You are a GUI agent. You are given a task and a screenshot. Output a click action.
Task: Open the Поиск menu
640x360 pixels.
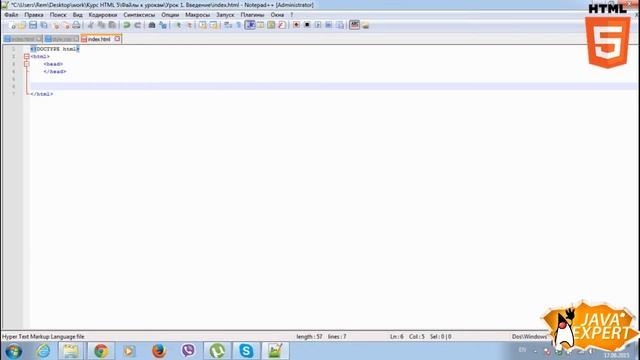point(58,15)
